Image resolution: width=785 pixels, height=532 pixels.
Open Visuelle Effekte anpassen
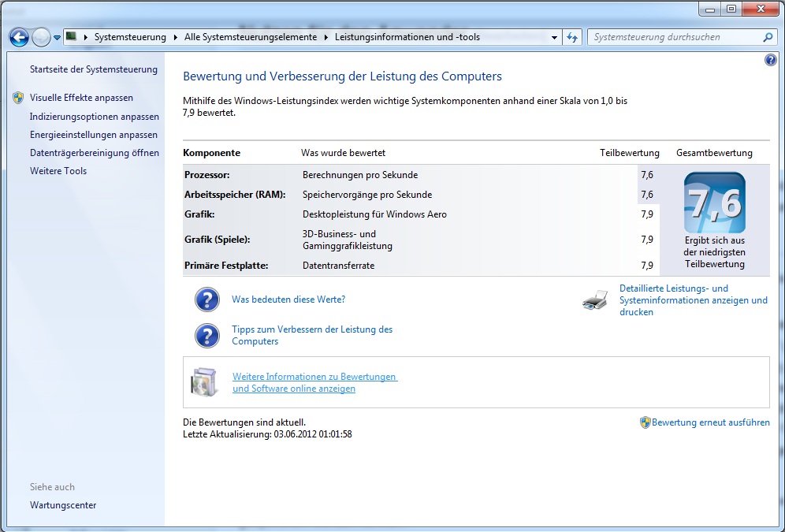82,98
